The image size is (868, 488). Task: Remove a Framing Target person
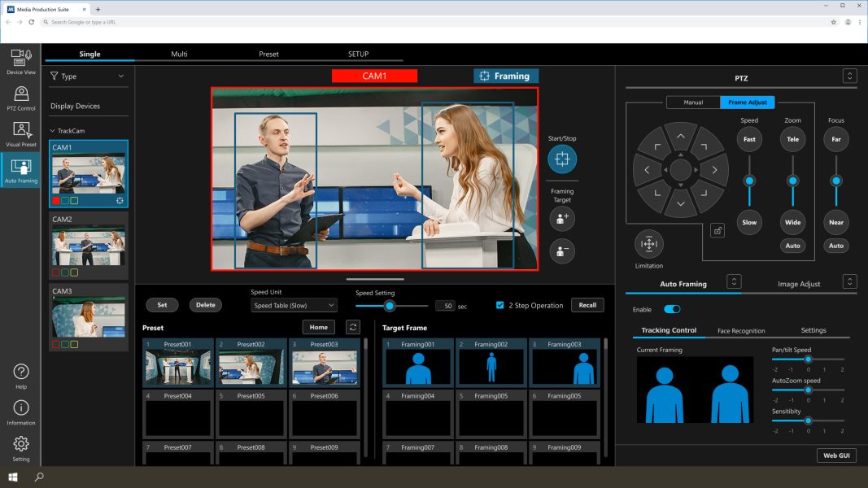tap(561, 251)
